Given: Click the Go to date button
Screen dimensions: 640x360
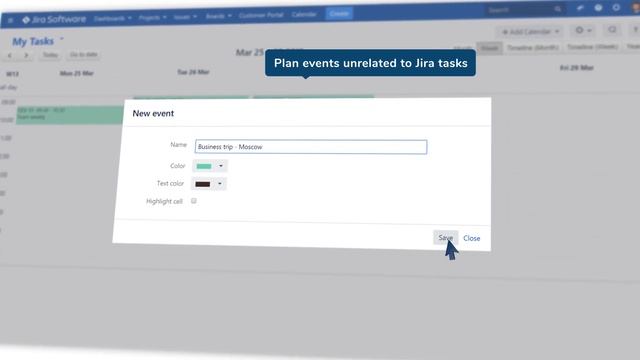Looking at the screenshot, I should click(84, 54).
